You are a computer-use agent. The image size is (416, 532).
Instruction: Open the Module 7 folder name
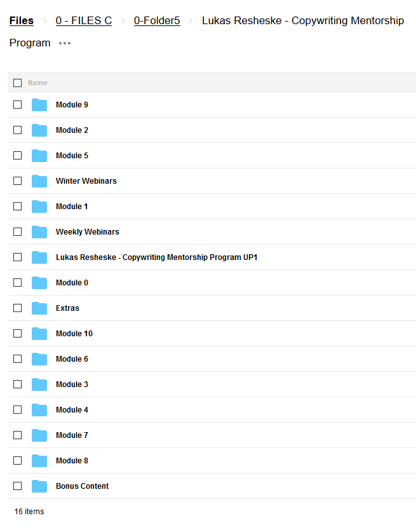tap(72, 435)
